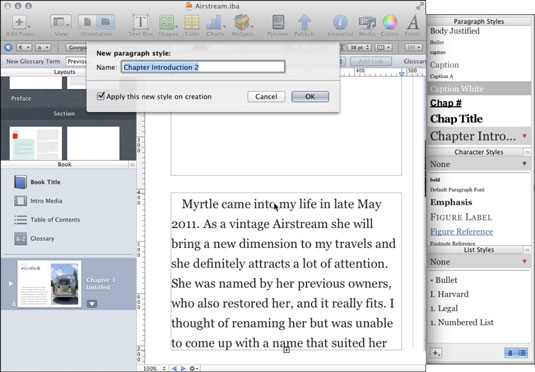This screenshot has width=535, height=372.
Task: Open the Fonts panel
Action: (413, 22)
